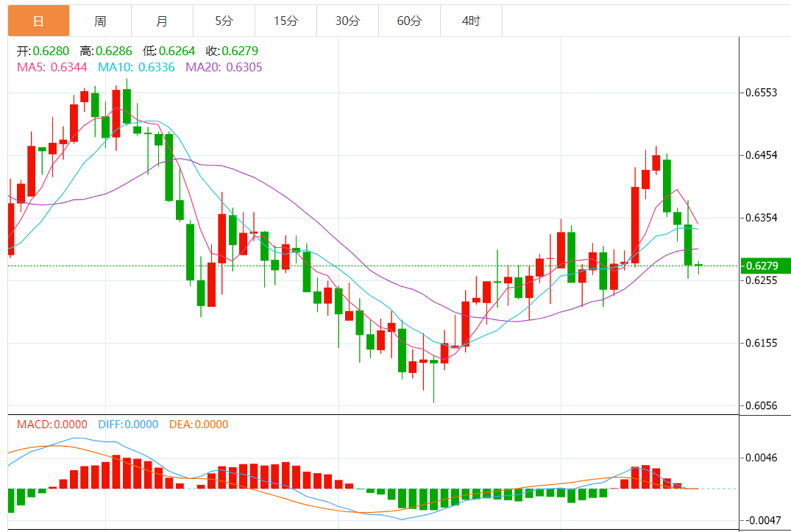Select the 4时 timeframe tab
Image resolution: width=791 pixels, height=532 pixels.
pyautogui.click(x=471, y=21)
